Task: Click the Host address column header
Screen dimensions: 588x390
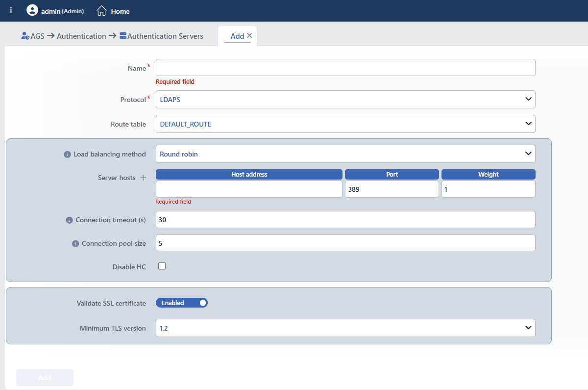Action: pos(249,174)
